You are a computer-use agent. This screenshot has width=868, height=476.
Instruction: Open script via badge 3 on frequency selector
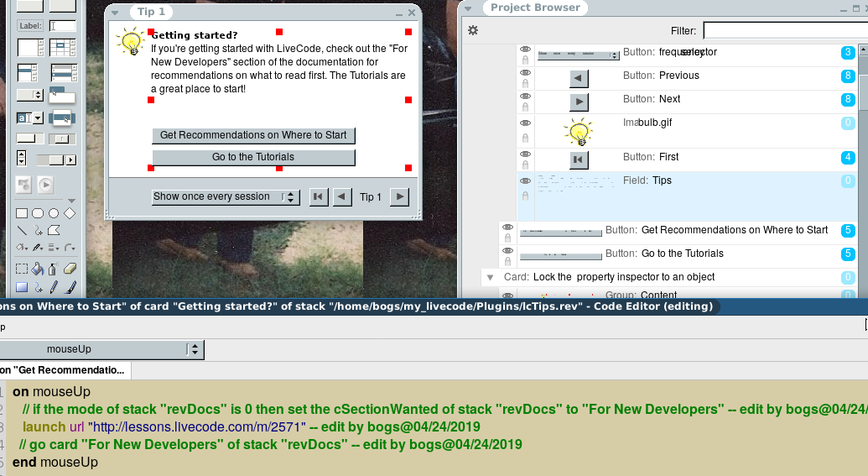(848, 53)
